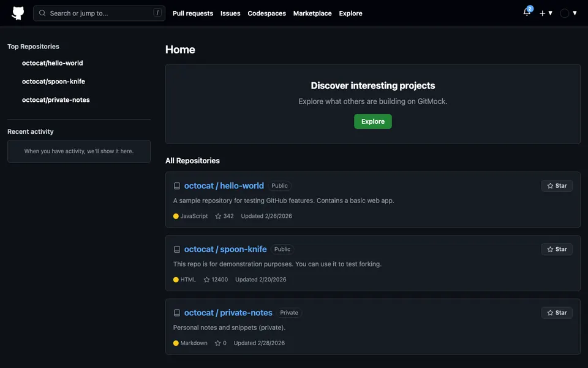Click the green Explore button
The image size is (588, 368).
point(373,121)
